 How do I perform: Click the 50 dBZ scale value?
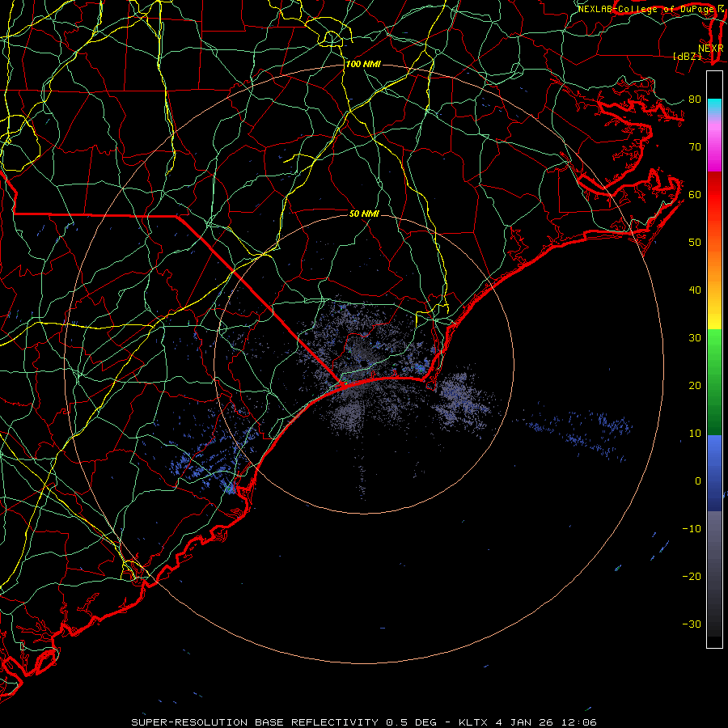coord(695,243)
